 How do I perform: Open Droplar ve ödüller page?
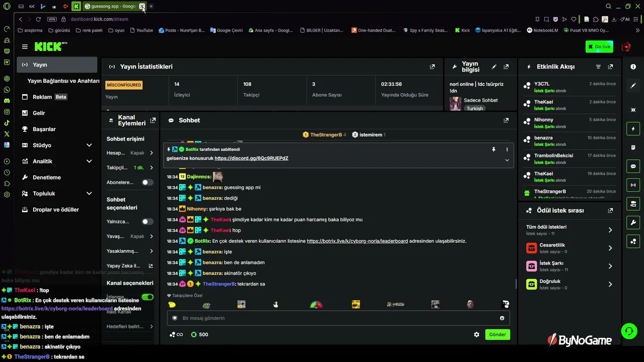pyautogui.click(x=57, y=210)
